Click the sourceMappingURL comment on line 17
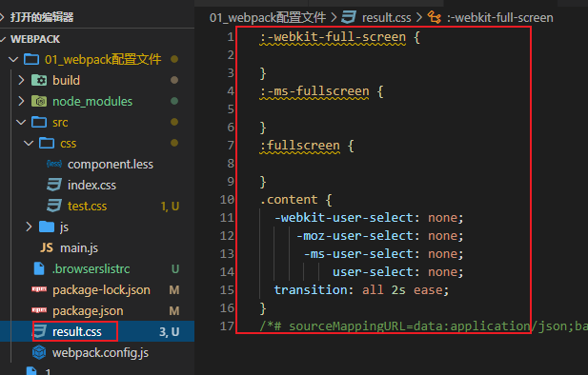 (423, 326)
